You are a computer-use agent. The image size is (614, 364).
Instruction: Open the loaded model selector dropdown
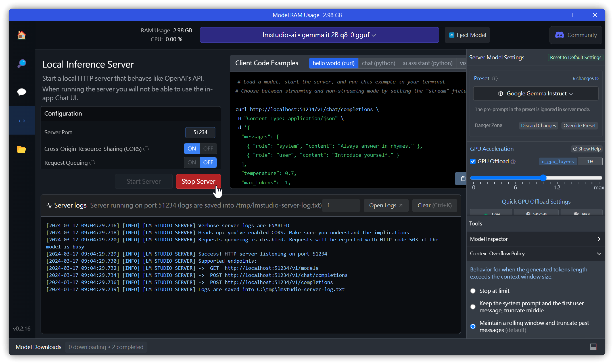click(x=319, y=35)
